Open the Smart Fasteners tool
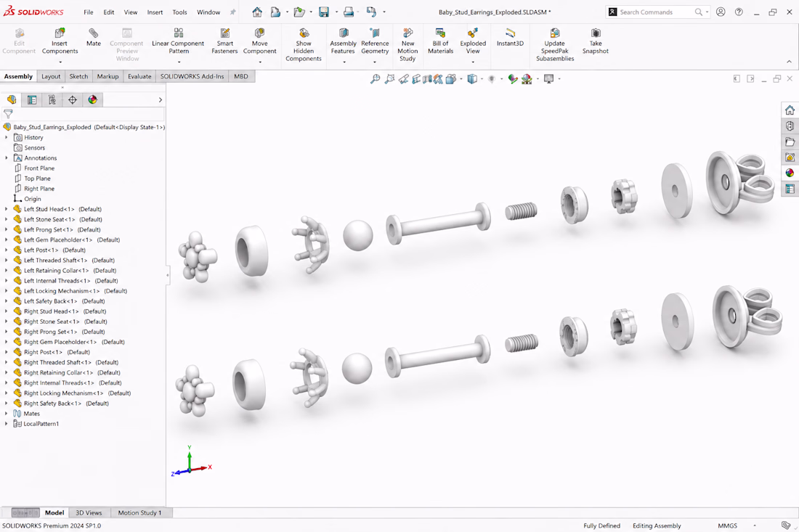Viewport: 799px width, 532px height. click(224, 41)
